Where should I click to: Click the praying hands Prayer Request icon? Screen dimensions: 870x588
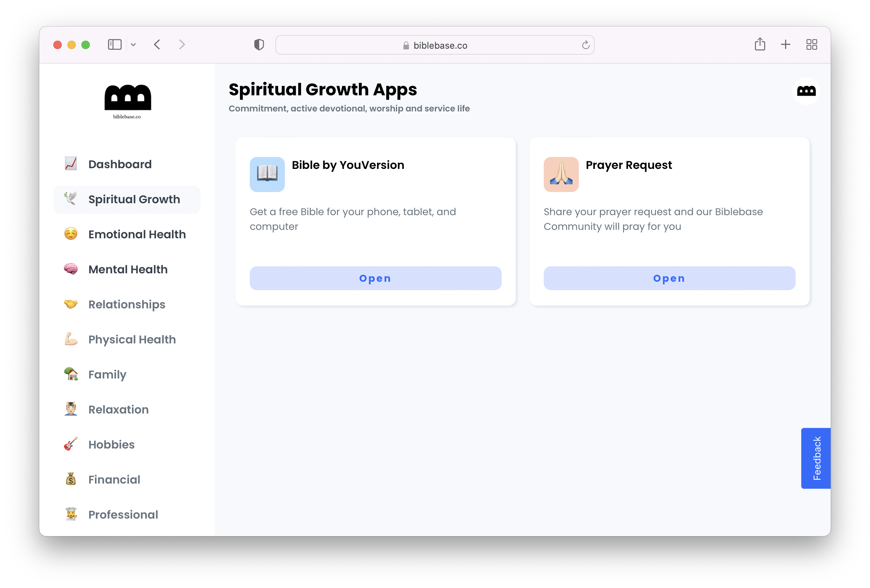[x=561, y=174]
